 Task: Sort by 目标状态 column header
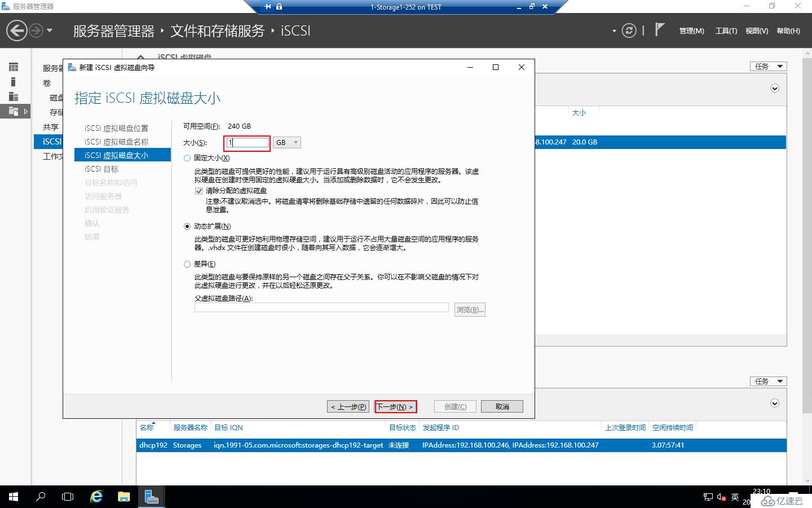[x=403, y=427]
